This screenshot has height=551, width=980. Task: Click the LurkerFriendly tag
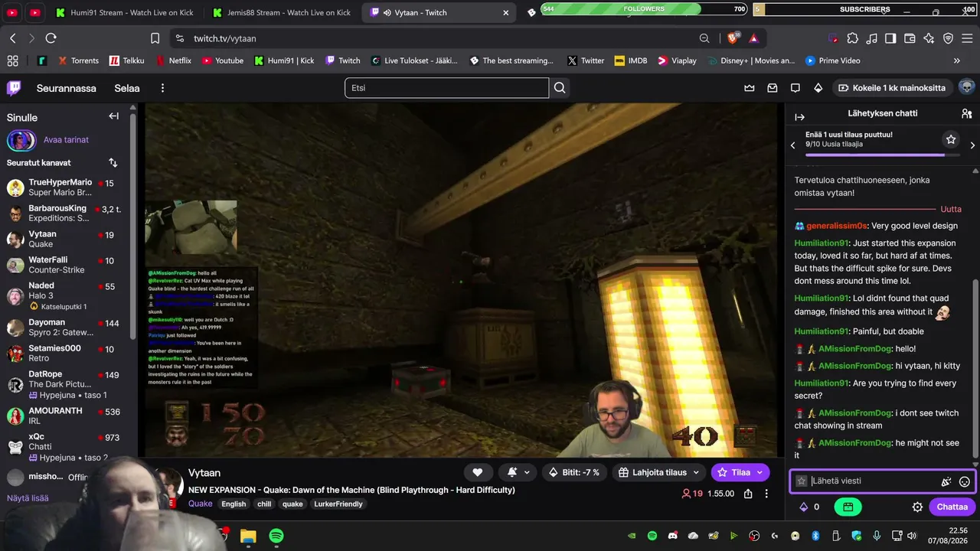click(338, 504)
